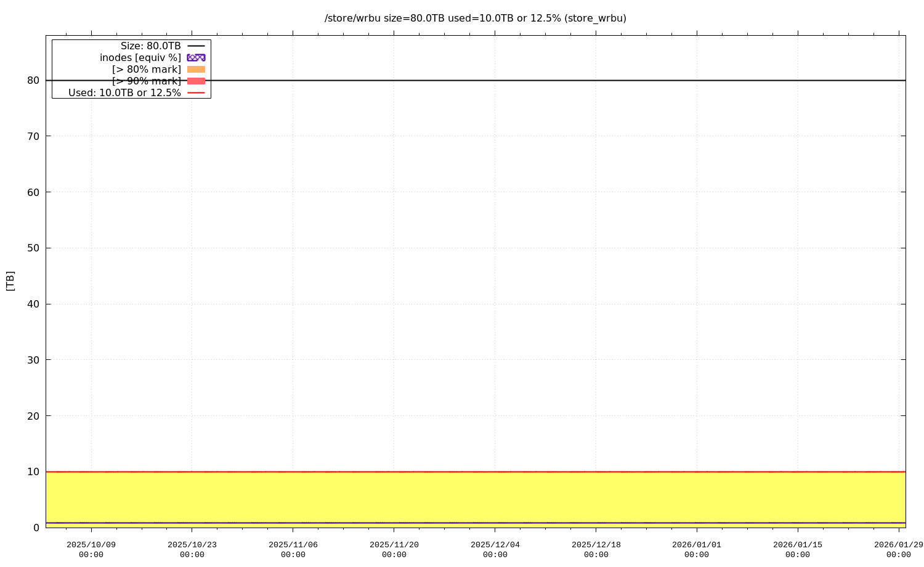Click the 80 value on y-axis

[33, 80]
